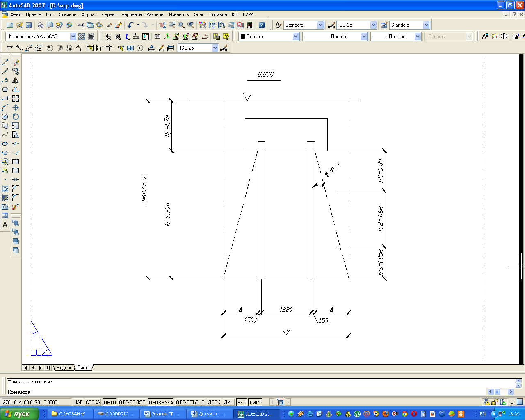Image resolution: width=525 pixels, height=420 pixels.
Task: Switch to Эталон ПГ taskbar window
Action: tap(162, 414)
